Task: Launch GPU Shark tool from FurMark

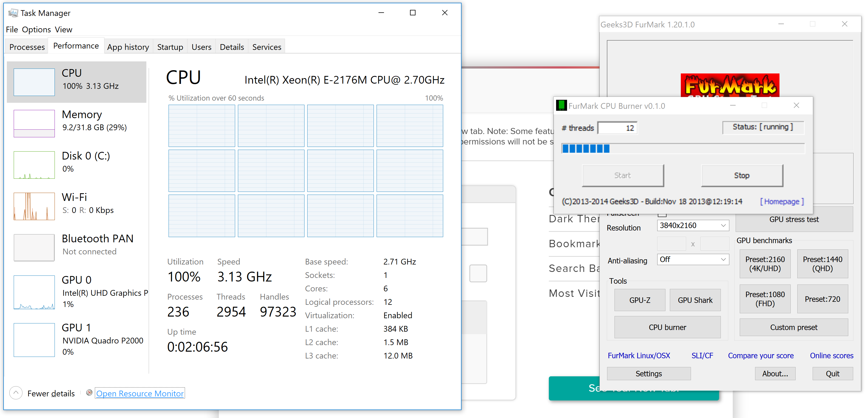Action: 695,300
